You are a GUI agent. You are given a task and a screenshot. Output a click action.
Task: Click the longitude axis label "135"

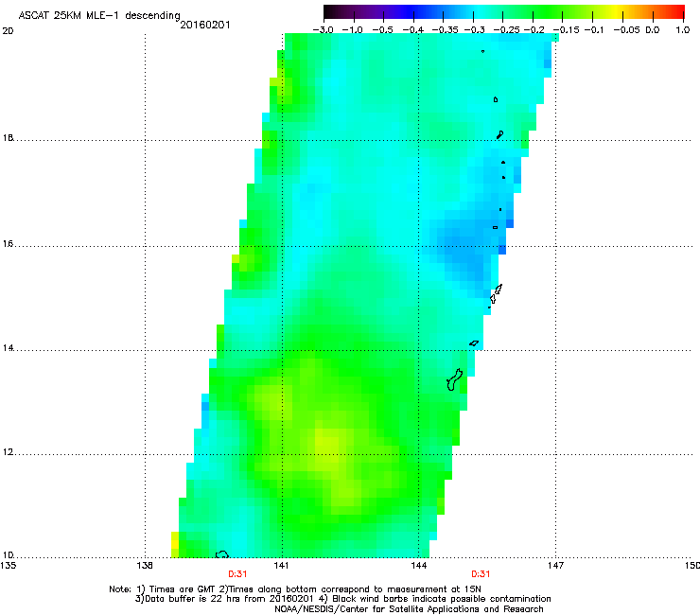[x=8, y=566]
